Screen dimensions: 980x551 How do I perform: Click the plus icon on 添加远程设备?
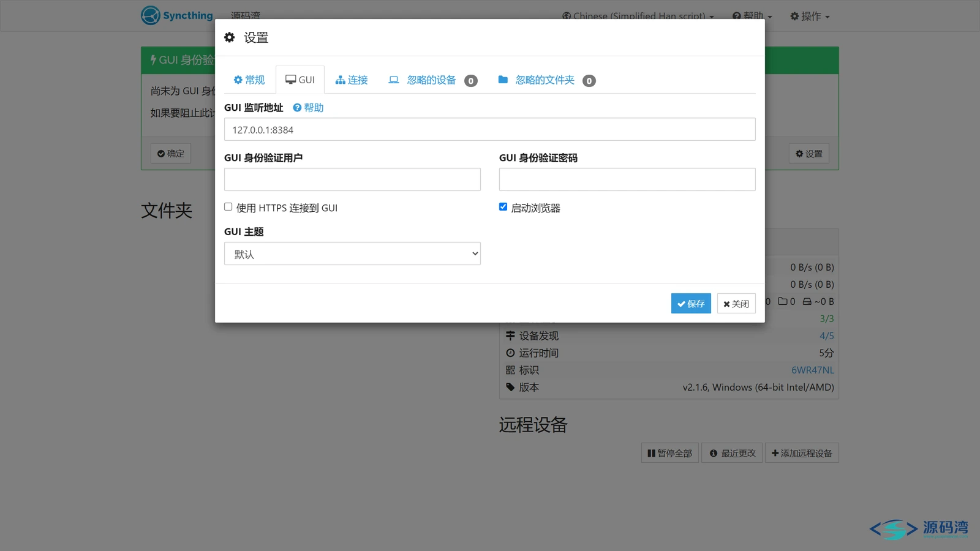pos(775,453)
